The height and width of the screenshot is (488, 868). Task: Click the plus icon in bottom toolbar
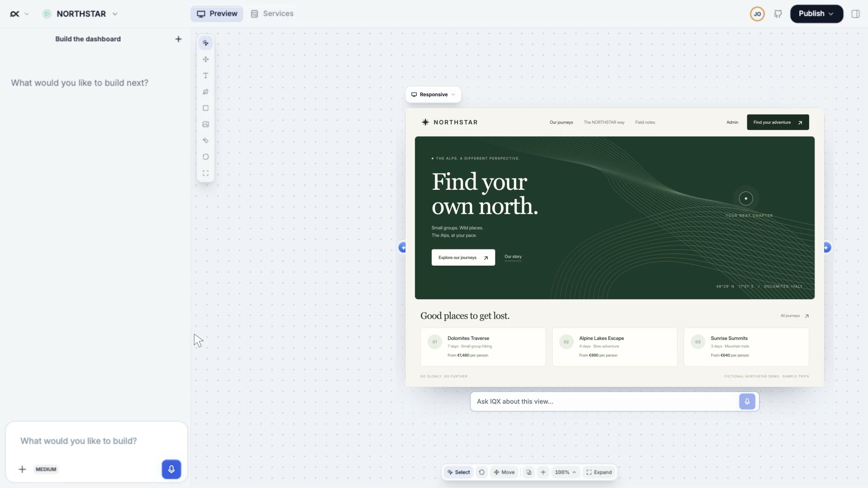(x=543, y=472)
